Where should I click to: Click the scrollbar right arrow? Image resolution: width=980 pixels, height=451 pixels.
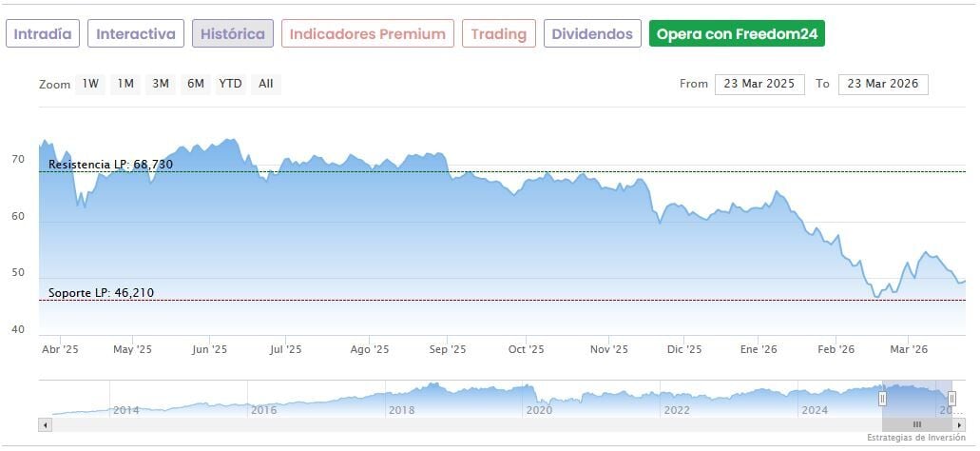tap(959, 424)
